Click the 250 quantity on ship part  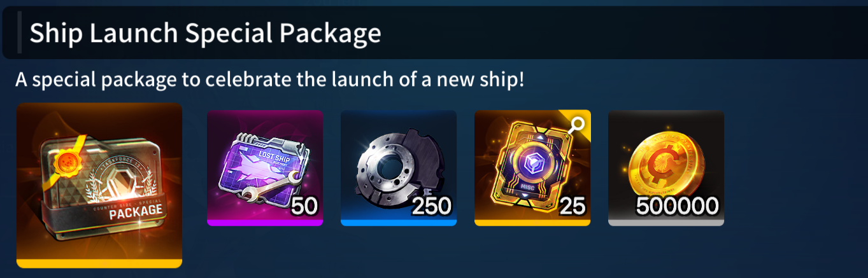431,206
